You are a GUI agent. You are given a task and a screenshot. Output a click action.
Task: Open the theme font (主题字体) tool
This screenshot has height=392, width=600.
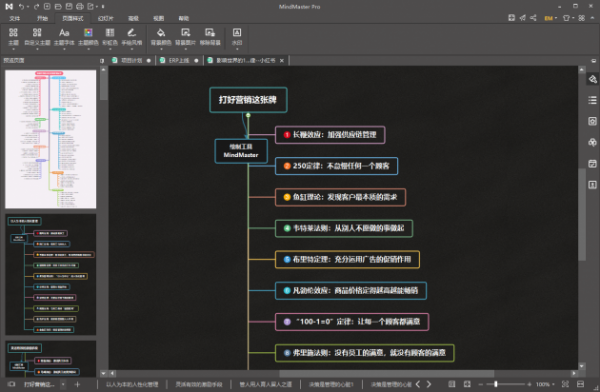click(x=64, y=37)
